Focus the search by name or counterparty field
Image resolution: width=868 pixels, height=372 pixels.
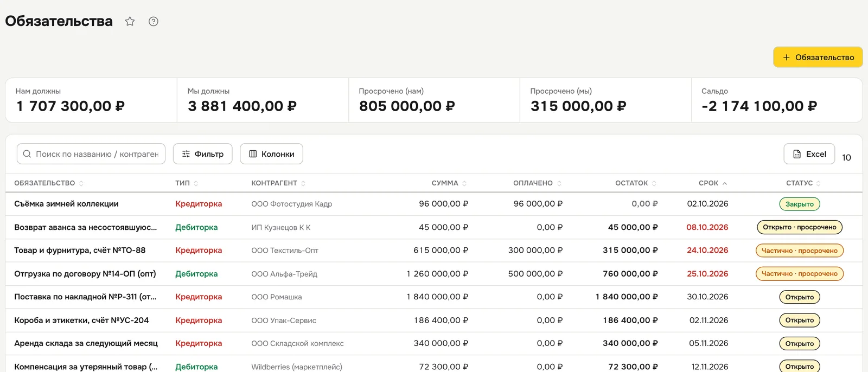(91, 154)
